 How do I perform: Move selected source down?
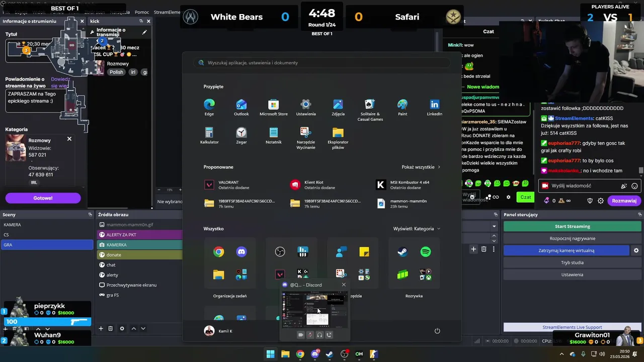(143, 328)
